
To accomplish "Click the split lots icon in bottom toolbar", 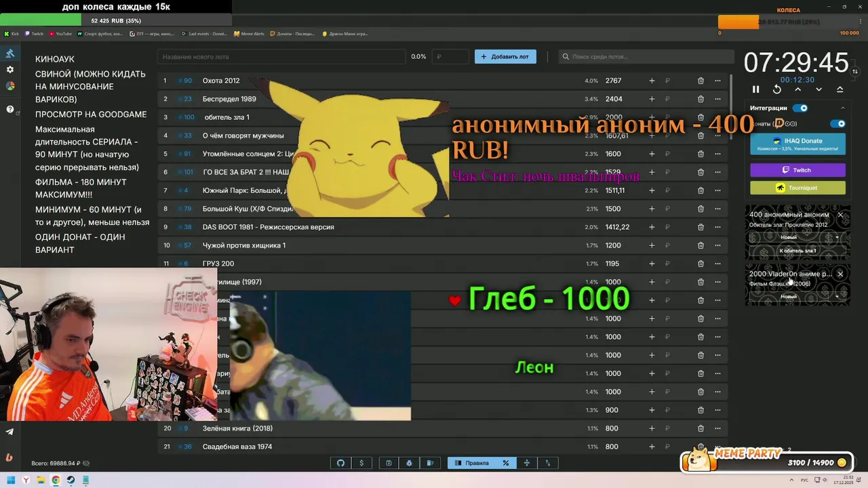I will (526, 463).
